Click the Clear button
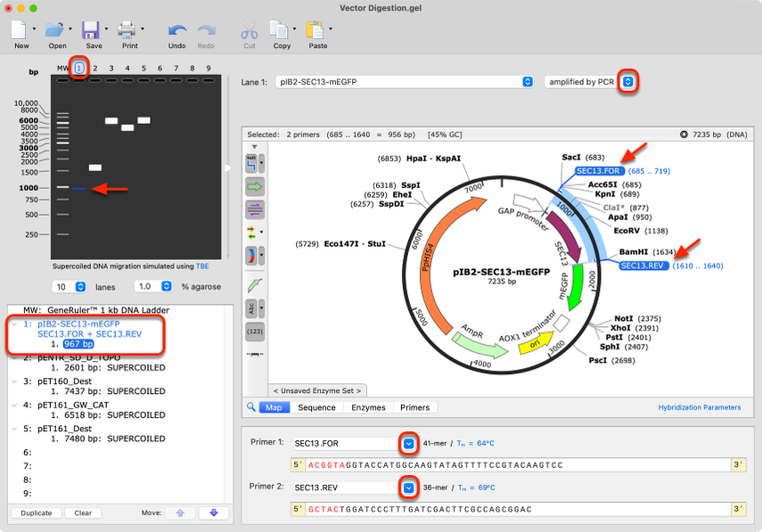 click(83, 513)
